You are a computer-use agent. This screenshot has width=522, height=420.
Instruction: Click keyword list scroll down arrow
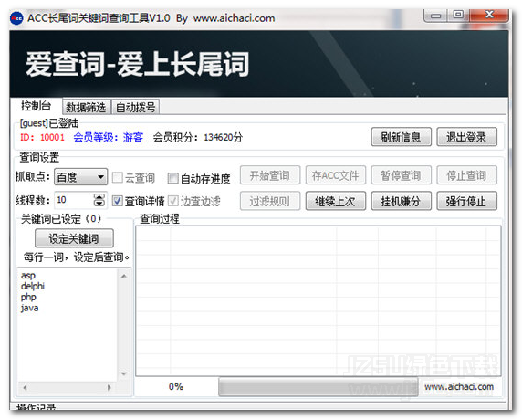click(124, 373)
